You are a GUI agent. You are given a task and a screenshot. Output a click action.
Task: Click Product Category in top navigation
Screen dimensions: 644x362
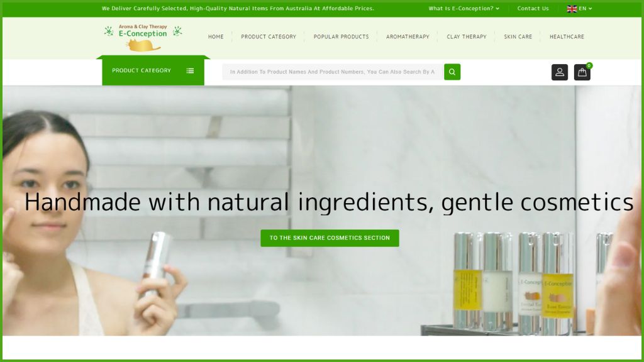pyautogui.click(x=269, y=36)
